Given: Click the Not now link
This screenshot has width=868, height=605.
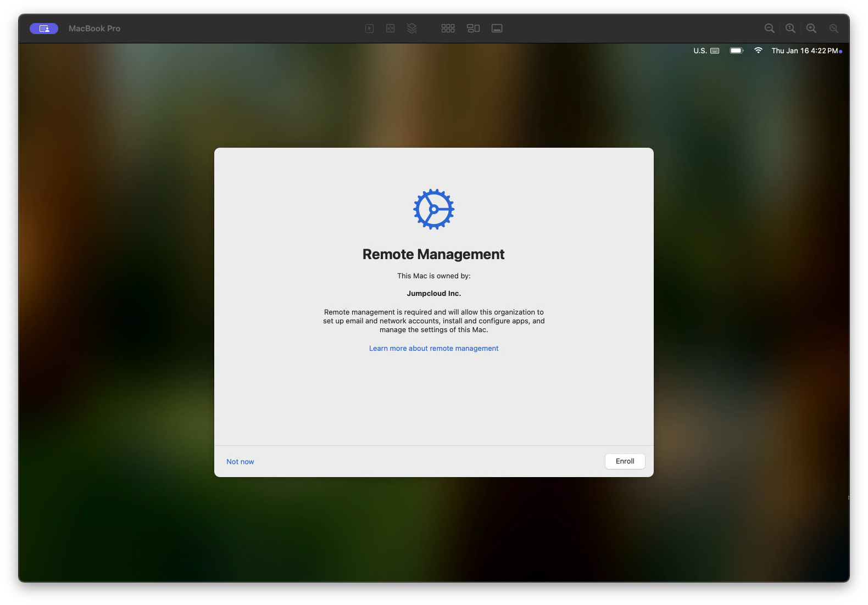Looking at the screenshot, I should tap(240, 462).
